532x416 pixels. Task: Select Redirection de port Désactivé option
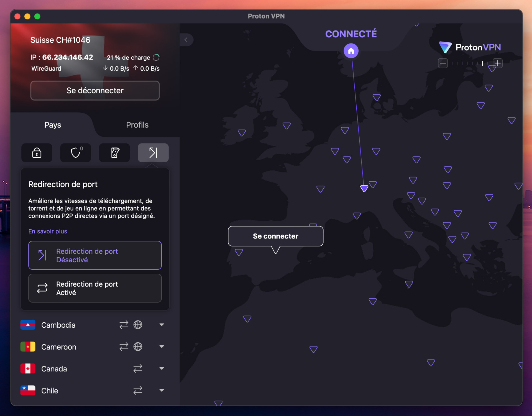click(95, 255)
